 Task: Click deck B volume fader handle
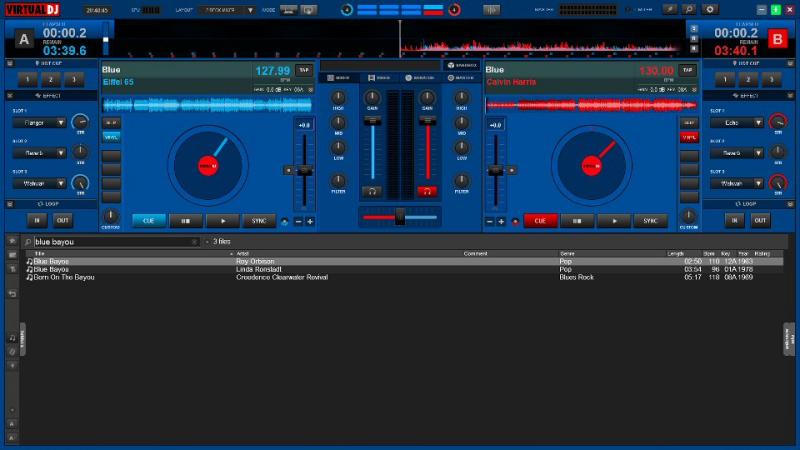[x=428, y=121]
